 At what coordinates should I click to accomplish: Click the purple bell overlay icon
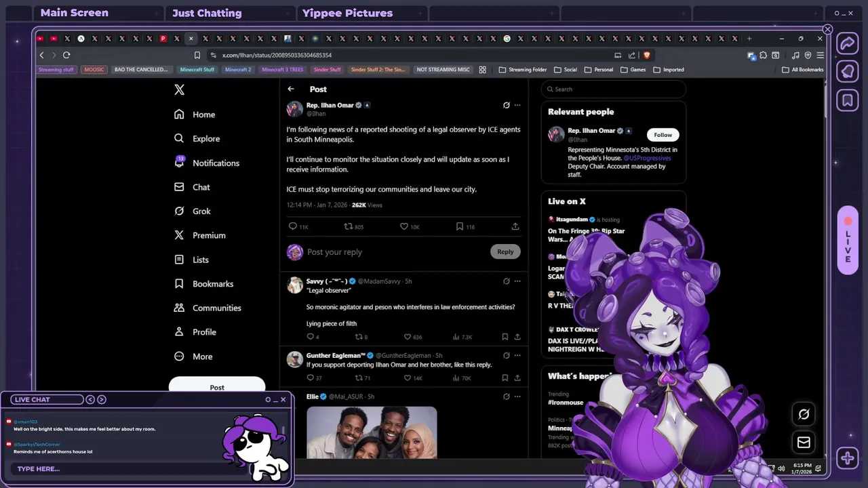[848, 71]
